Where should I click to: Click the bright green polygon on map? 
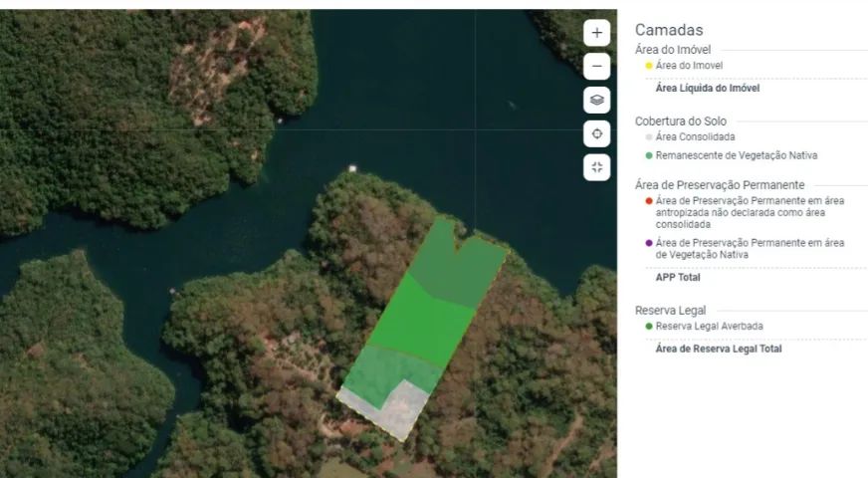(421, 324)
